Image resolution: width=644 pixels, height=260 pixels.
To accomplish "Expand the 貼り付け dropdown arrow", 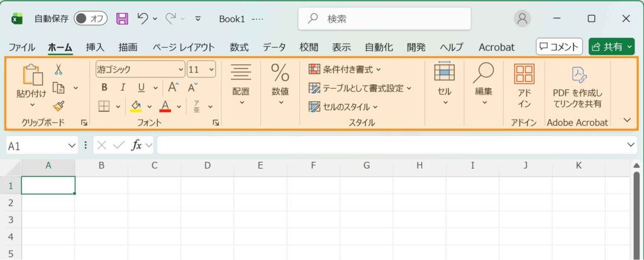I will tap(33, 105).
